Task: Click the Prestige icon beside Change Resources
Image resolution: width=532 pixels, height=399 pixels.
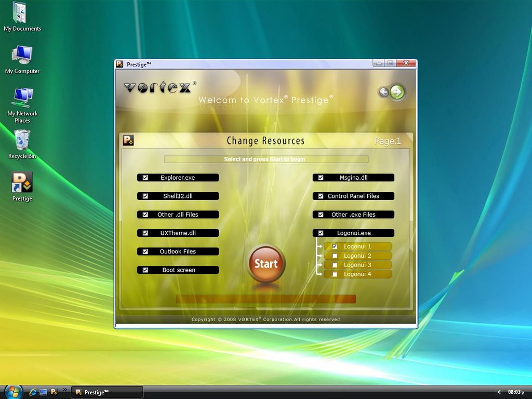Action: 128,140
